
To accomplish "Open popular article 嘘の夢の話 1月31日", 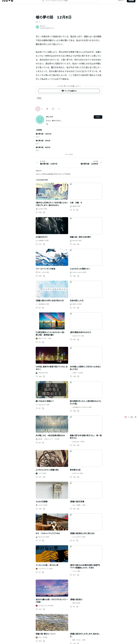I will point(44,134).
